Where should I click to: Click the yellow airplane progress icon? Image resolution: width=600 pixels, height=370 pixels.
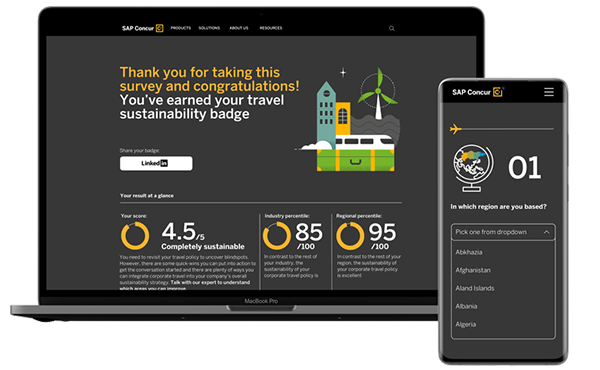click(455, 129)
